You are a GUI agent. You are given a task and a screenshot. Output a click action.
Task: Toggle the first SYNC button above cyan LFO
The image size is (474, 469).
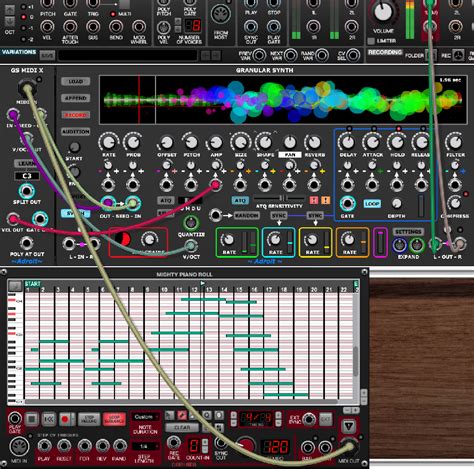(x=279, y=215)
